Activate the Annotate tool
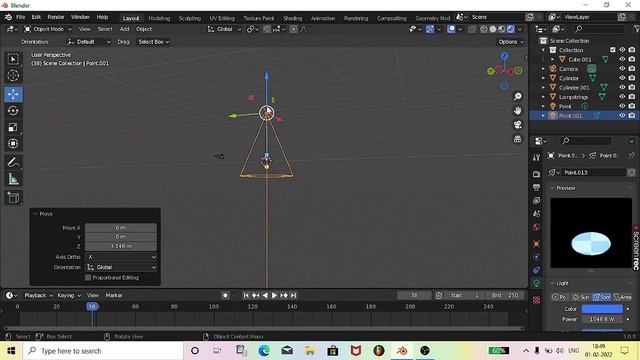Image resolution: width=640 pixels, height=360 pixels. click(x=13, y=162)
